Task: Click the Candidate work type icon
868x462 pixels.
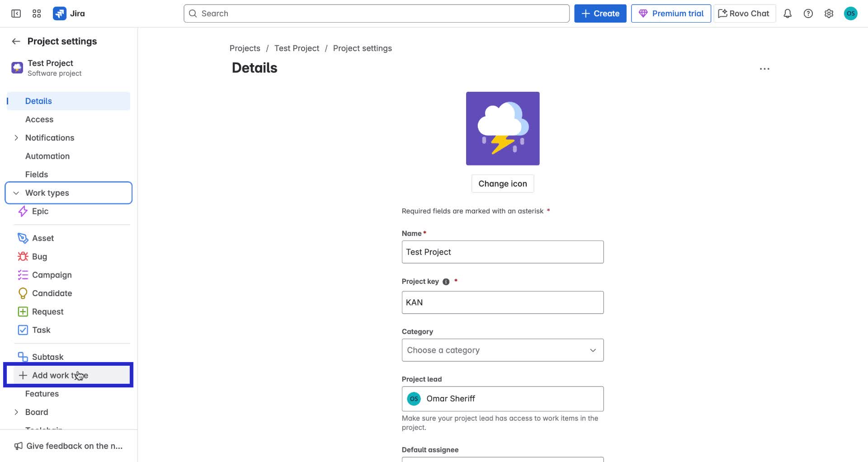Action: point(23,293)
